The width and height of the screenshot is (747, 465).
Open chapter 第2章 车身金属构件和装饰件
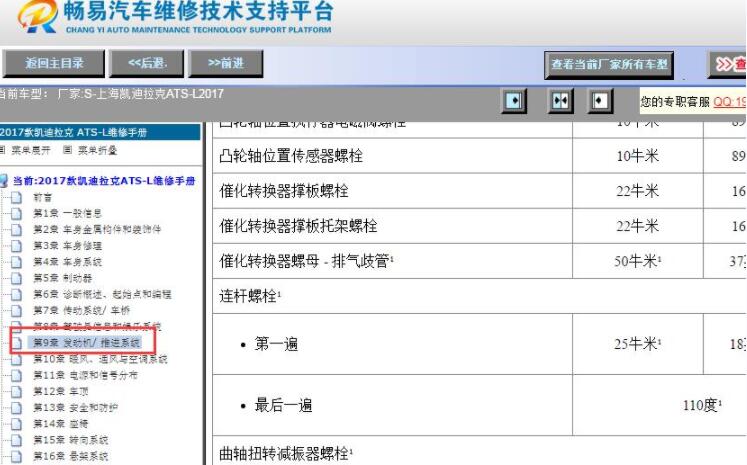97,230
